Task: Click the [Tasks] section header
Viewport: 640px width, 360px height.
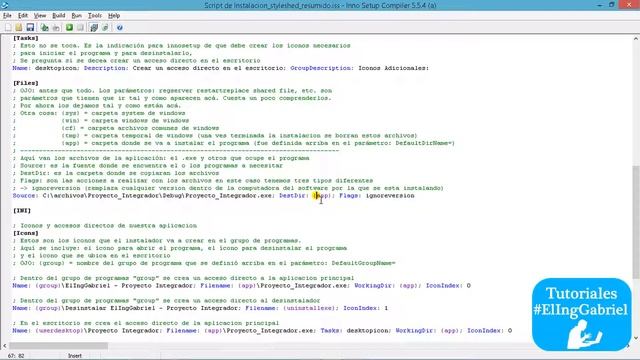Action: (x=26, y=38)
